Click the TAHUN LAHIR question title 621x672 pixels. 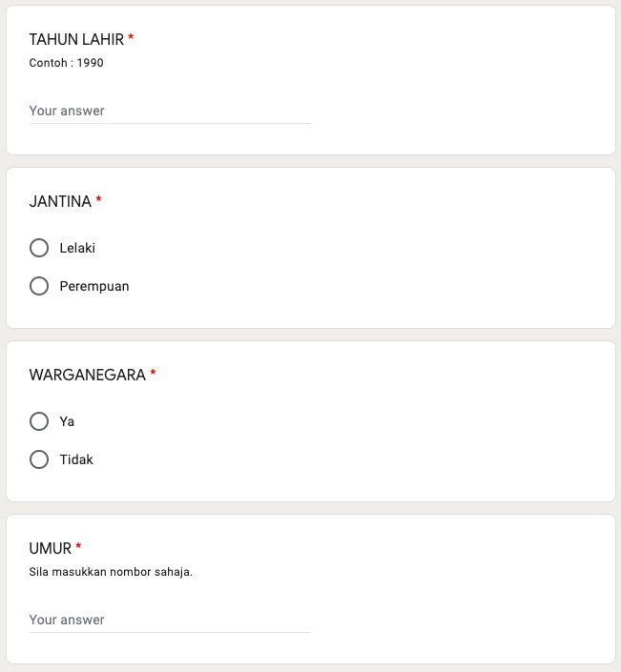[x=76, y=39]
